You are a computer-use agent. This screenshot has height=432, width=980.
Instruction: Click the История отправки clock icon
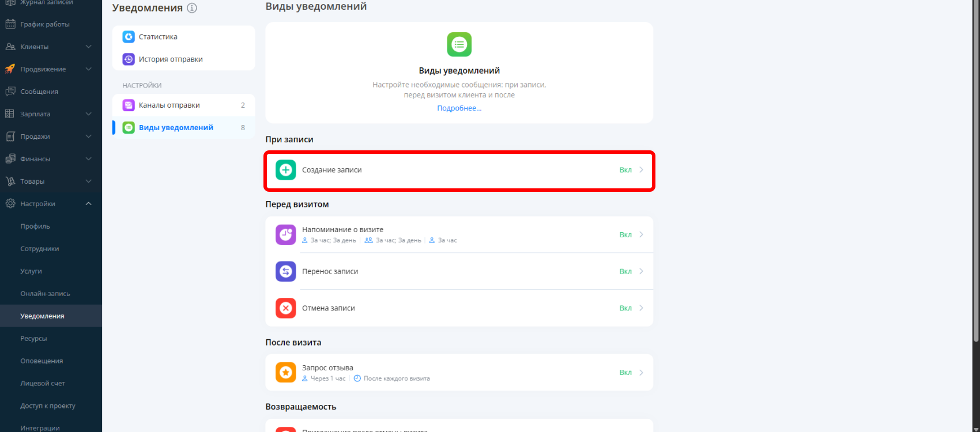pos(129,59)
